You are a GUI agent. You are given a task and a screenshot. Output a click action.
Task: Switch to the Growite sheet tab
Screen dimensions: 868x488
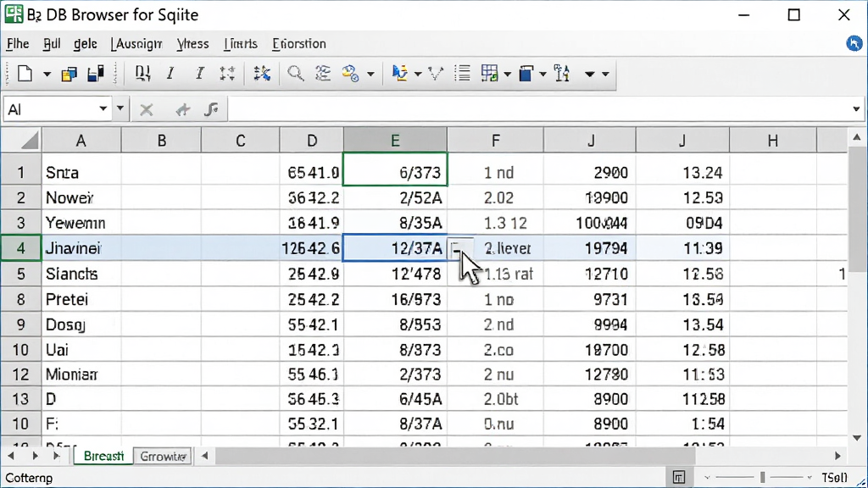point(163,457)
